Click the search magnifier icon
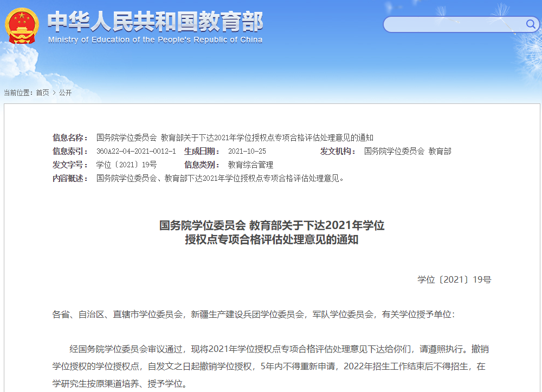 coord(531,24)
